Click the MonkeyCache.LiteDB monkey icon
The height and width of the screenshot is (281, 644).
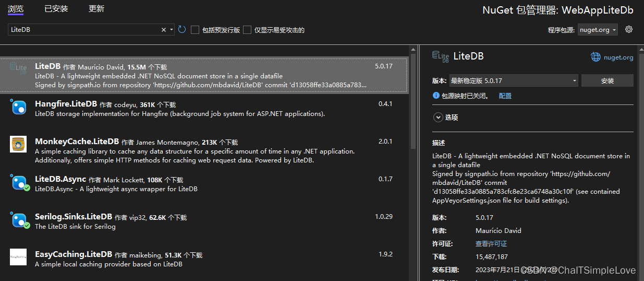(18, 144)
